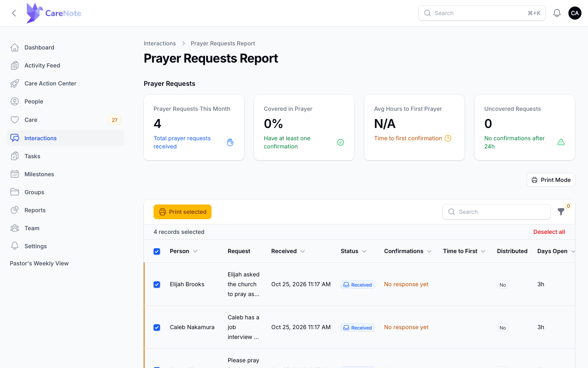Click the Distributed column header
The image size is (588, 368).
512,251
